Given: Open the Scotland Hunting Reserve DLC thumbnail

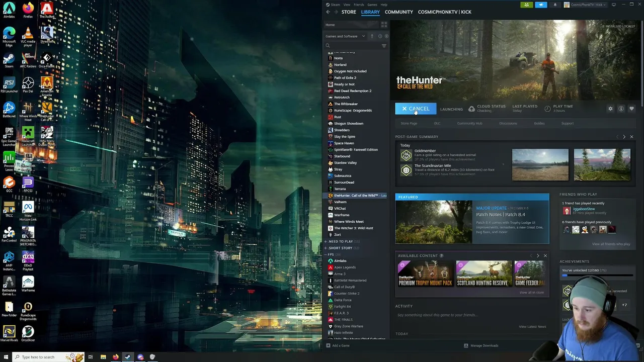Looking at the screenshot, I should tap(484, 274).
